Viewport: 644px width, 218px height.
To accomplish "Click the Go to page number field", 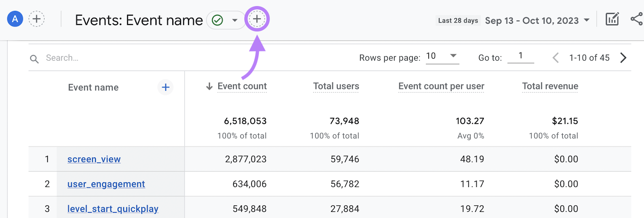I will tap(520, 56).
